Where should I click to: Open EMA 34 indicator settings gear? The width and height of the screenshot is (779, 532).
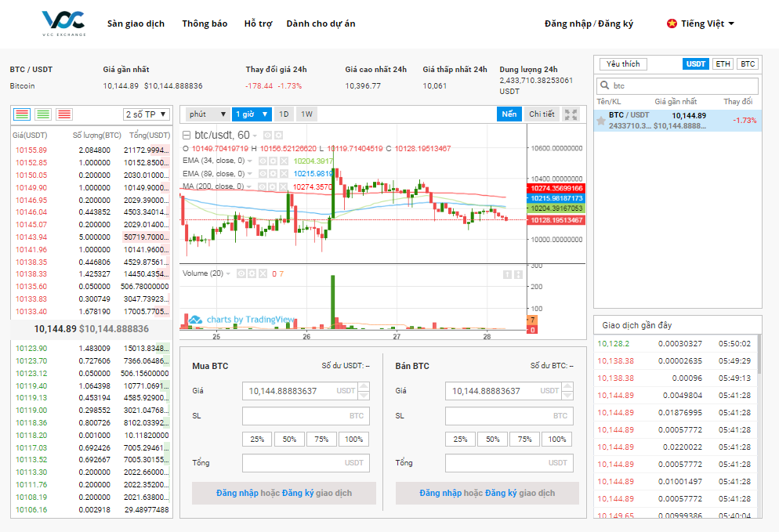pyautogui.click(x=273, y=161)
